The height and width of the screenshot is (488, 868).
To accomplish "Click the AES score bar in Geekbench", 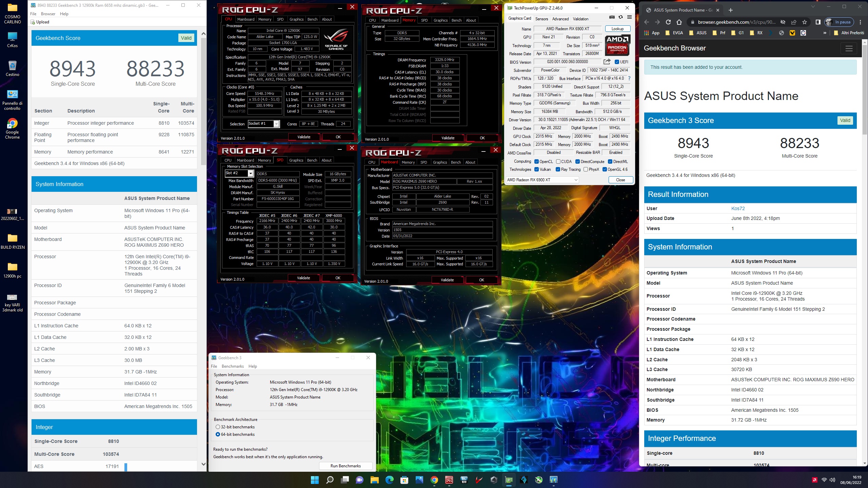I will 126,467.
